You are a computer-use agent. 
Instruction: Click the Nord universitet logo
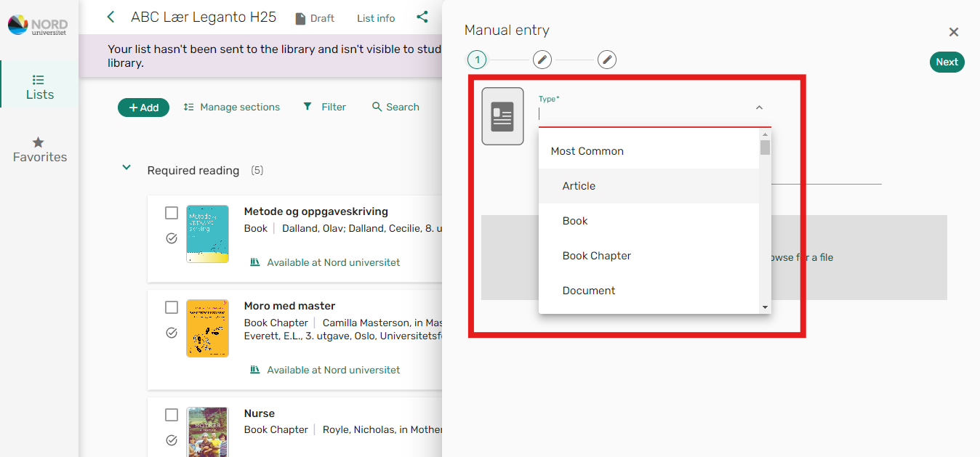pos(38,25)
